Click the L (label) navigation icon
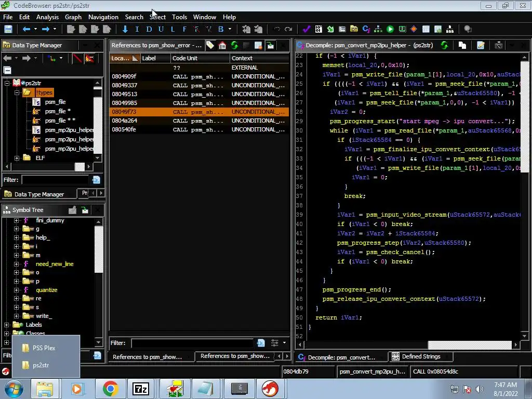532x399 pixels. tap(172, 29)
